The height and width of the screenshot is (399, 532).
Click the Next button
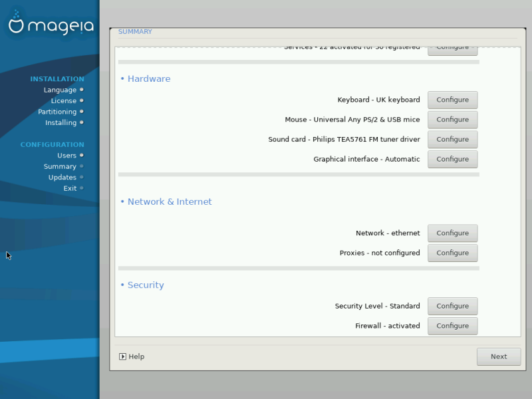click(x=498, y=356)
